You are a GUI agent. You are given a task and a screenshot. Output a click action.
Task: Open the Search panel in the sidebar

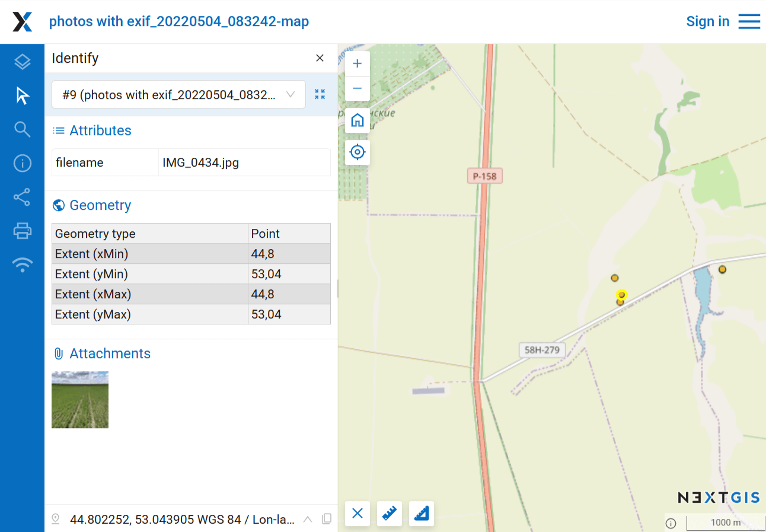[22, 129]
